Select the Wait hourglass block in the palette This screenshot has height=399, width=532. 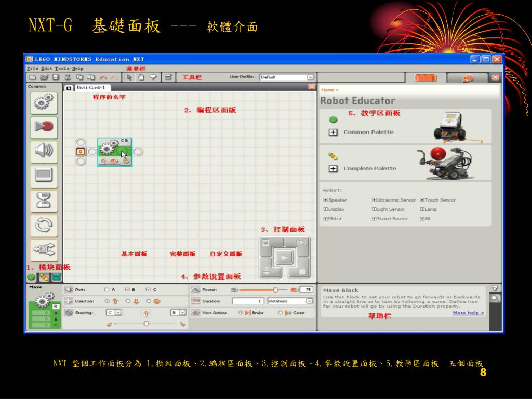(44, 201)
